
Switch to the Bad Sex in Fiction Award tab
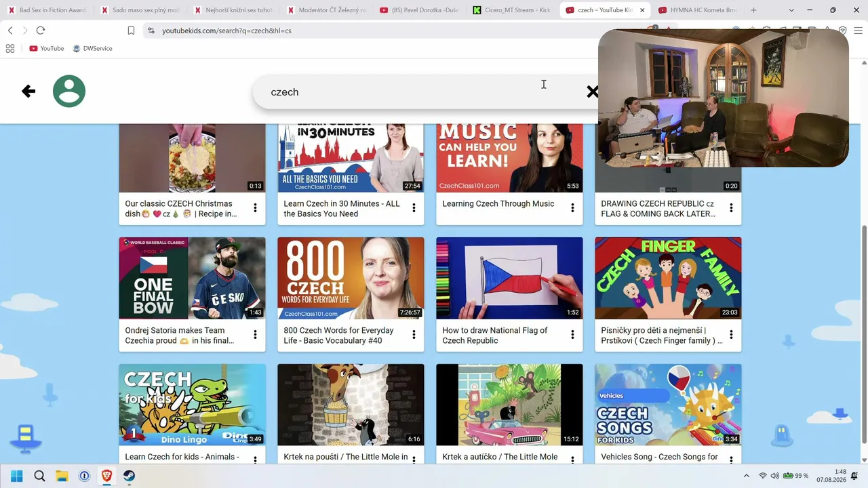tap(47, 10)
